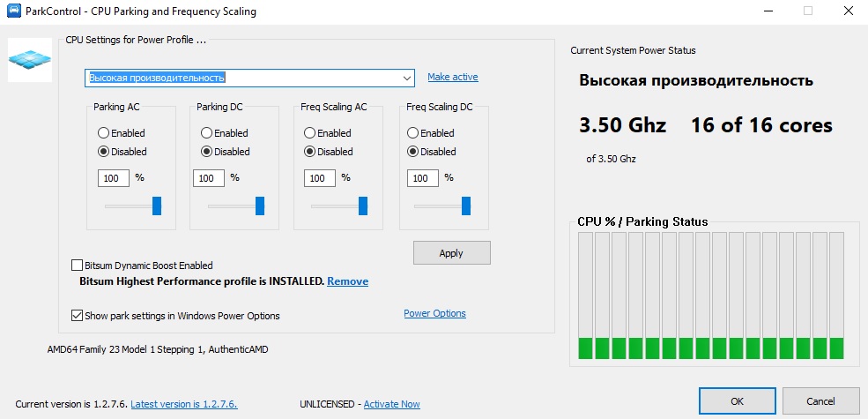Click the Freq Scaling DC slider handle

pyautogui.click(x=466, y=206)
